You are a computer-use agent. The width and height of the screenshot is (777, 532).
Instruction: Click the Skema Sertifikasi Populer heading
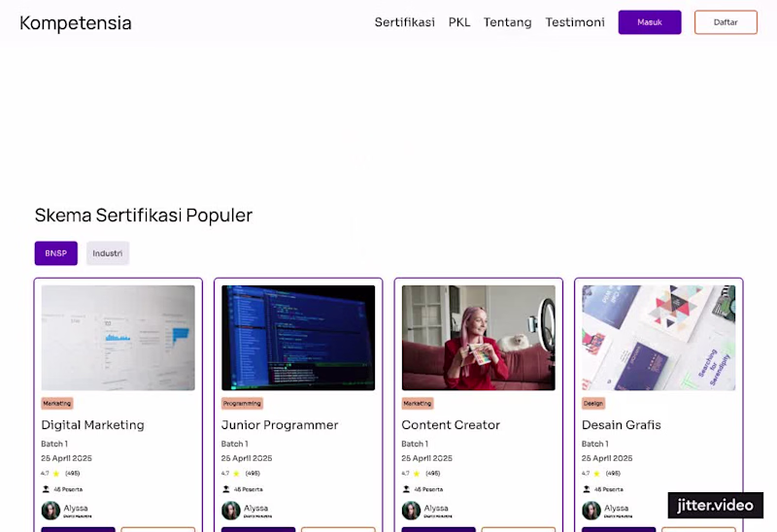[x=144, y=216]
